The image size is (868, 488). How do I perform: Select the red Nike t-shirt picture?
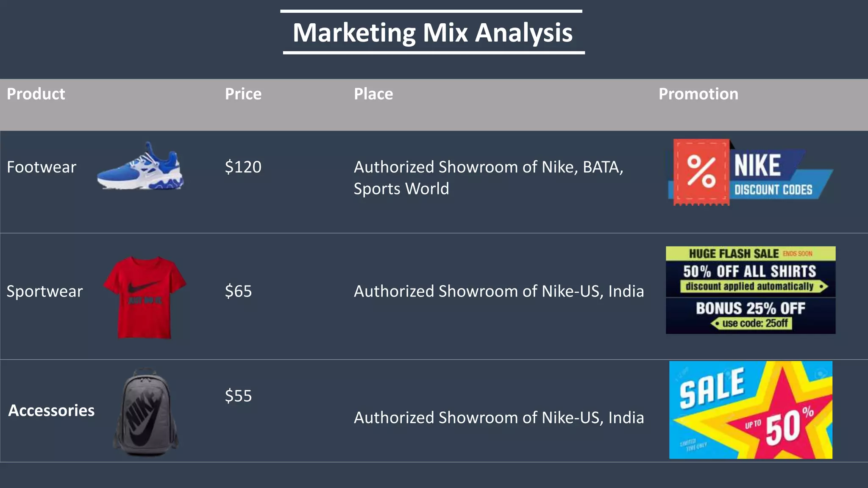click(x=145, y=297)
